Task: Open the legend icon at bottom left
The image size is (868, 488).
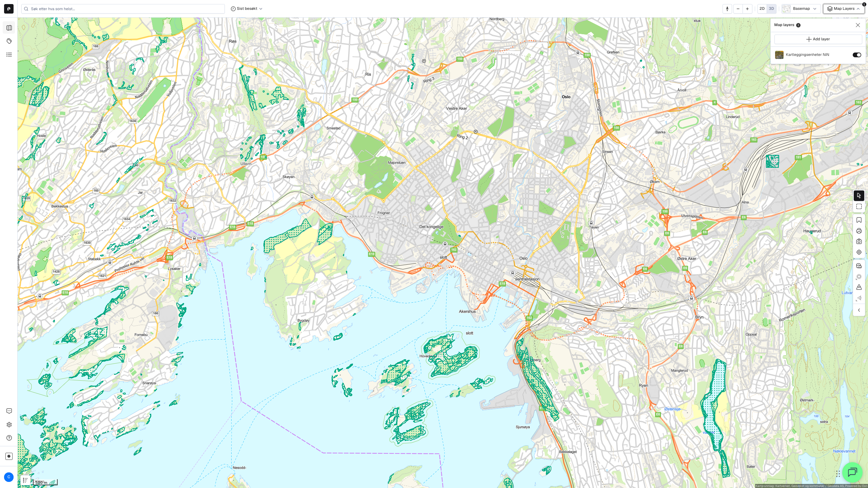Action: [25, 480]
